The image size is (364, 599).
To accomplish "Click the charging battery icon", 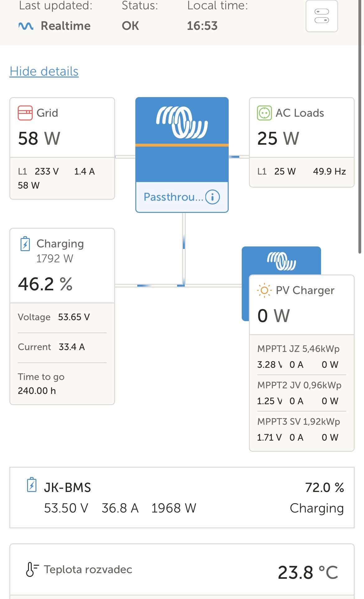I will [25, 244].
